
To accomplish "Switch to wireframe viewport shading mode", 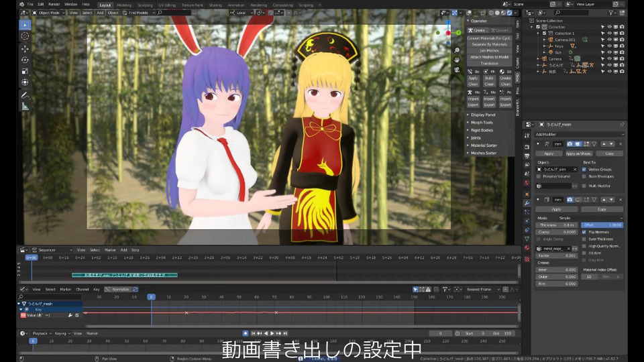I will click(x=491, y=13).
